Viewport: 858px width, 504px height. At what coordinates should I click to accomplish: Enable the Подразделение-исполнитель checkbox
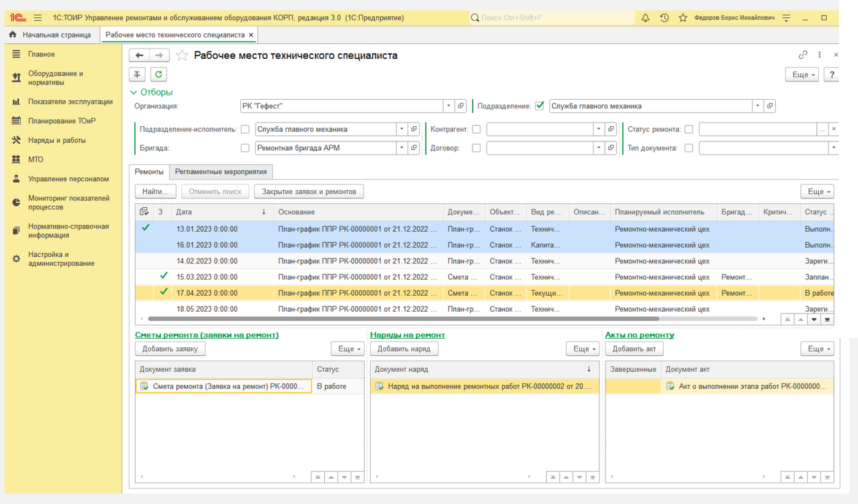(245, 129)
